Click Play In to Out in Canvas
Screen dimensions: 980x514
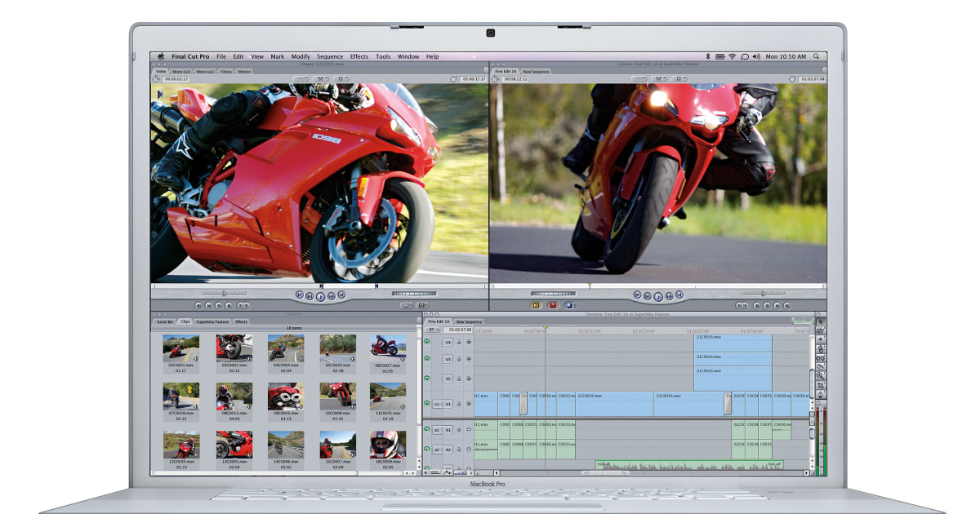click(648, 295)
